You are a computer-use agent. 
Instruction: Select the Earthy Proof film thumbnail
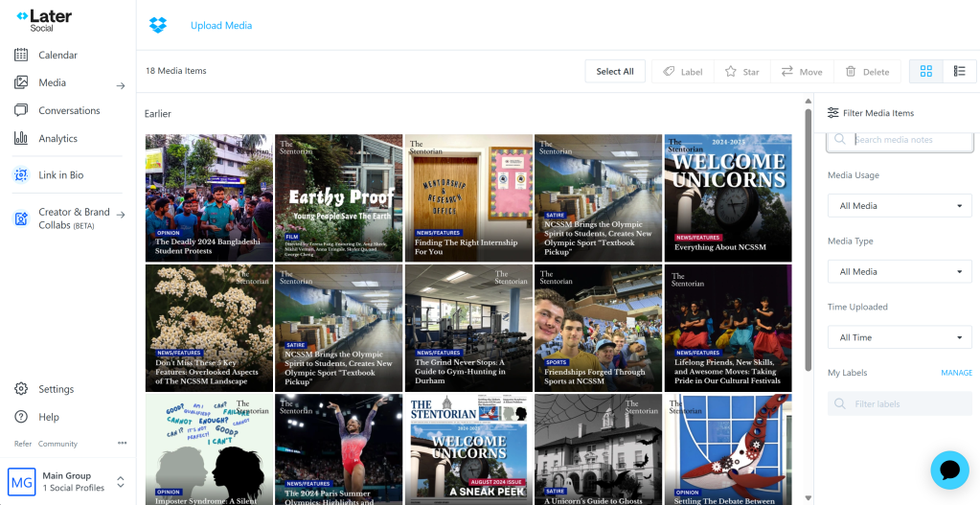click(x=338, y=197)
